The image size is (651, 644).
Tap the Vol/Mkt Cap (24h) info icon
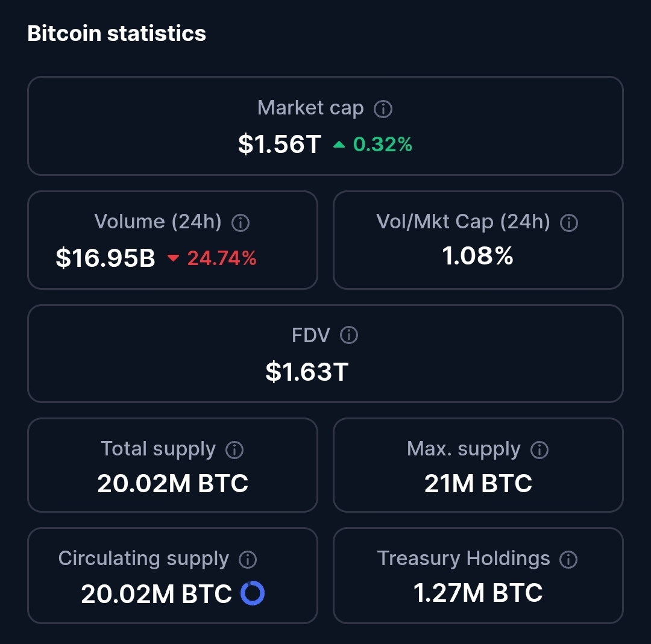[569, 223]
